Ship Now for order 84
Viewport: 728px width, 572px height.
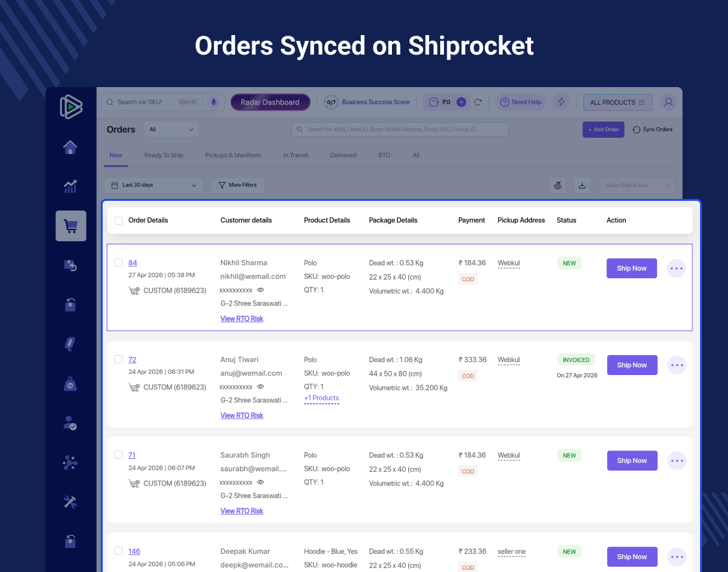(631, 268)
